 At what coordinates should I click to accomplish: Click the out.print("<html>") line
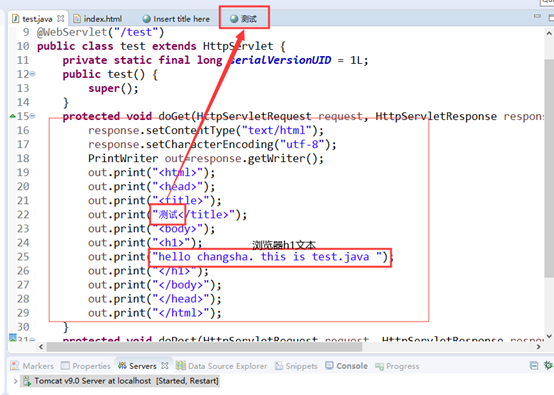point(152,172)
